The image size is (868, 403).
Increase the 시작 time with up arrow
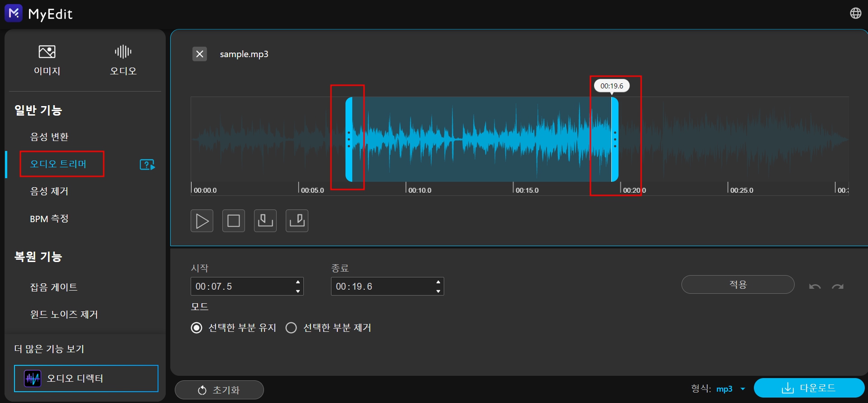297,282
